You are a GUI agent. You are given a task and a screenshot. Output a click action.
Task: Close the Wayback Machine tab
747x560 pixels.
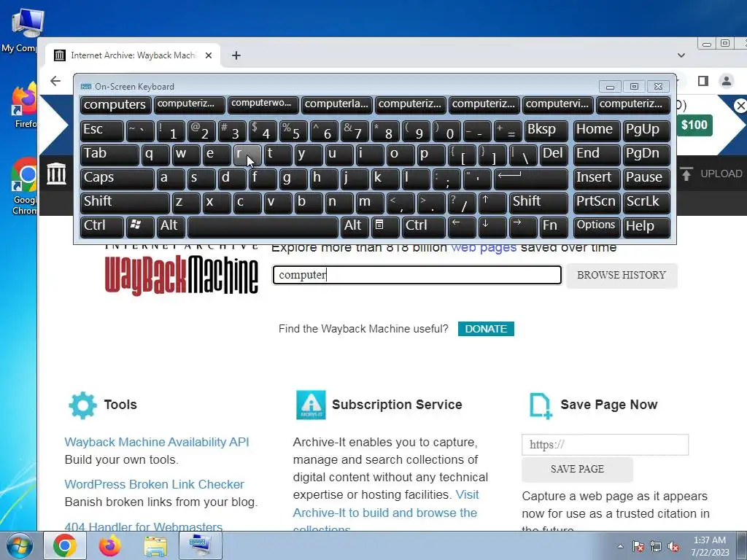click(x=209, y=55)
